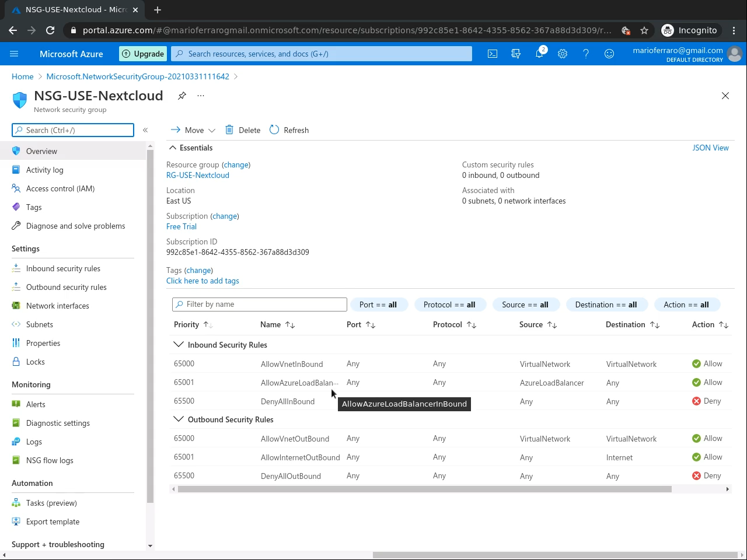747x560 pixels.
Task: Open the Protocol == all filter
Action: (449, 304)
